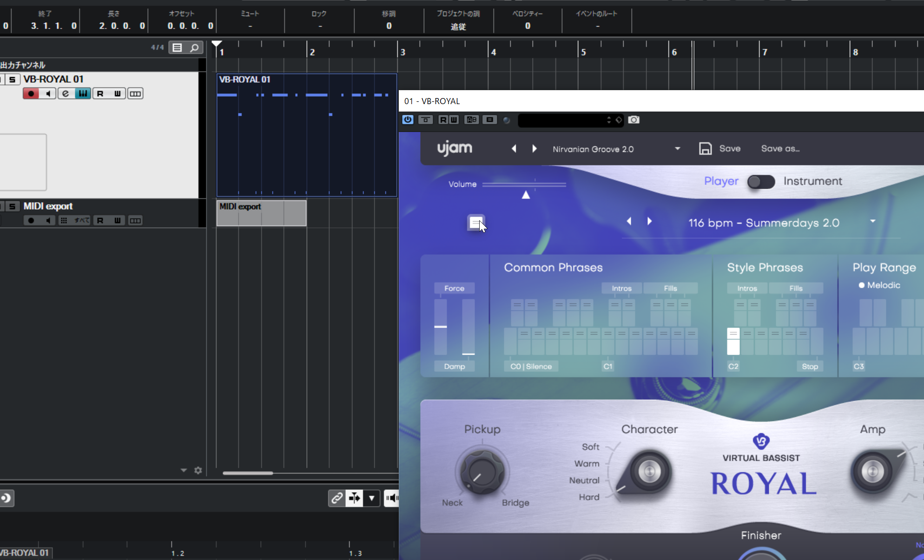Screen dimensions: 924x560
Task: Click preset stepper arrows in plugin header
Action: pyautogui.click(x=609, y=120)
